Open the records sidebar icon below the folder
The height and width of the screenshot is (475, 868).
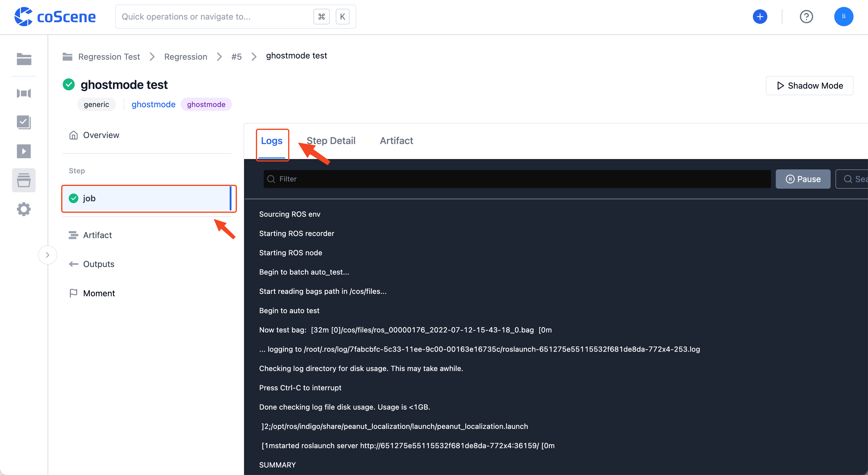[x=24, y=93]
